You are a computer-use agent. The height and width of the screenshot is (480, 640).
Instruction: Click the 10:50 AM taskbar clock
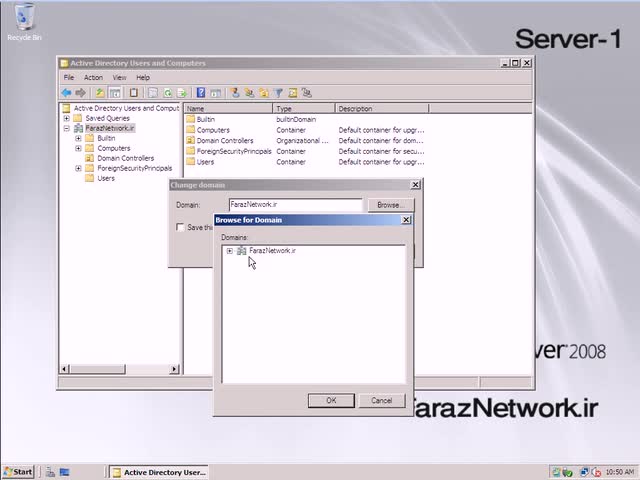(620, 472)
